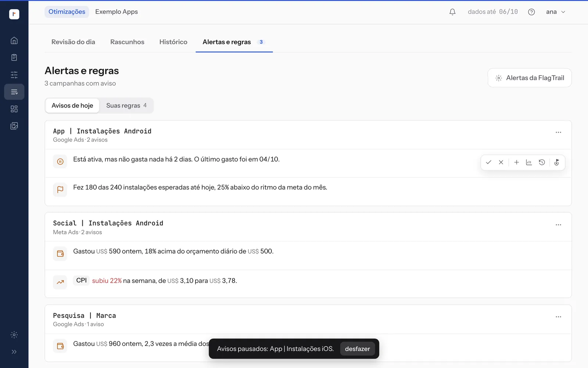Select the Alertas e regras tab
This screenshot has width=588, height=368.
(x=234, y=42)
